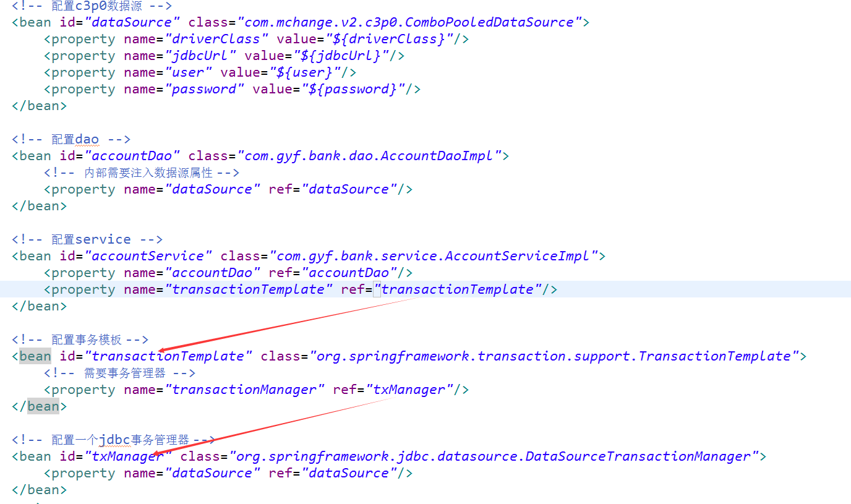Click bean id txManager
Viewport: 851px width, 504px height.
(x=128, y=456)
